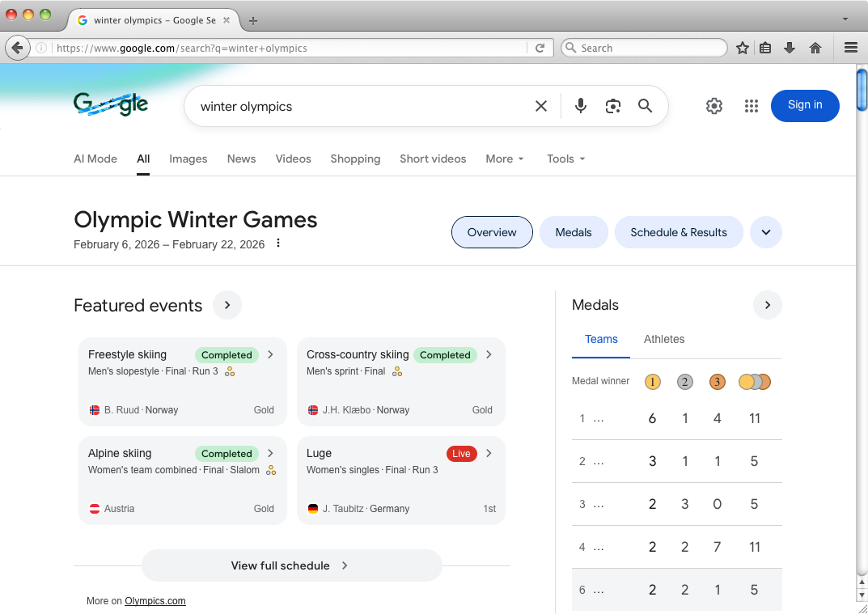
Task: Open the downloads arrow icon
Action: [790, 49]
